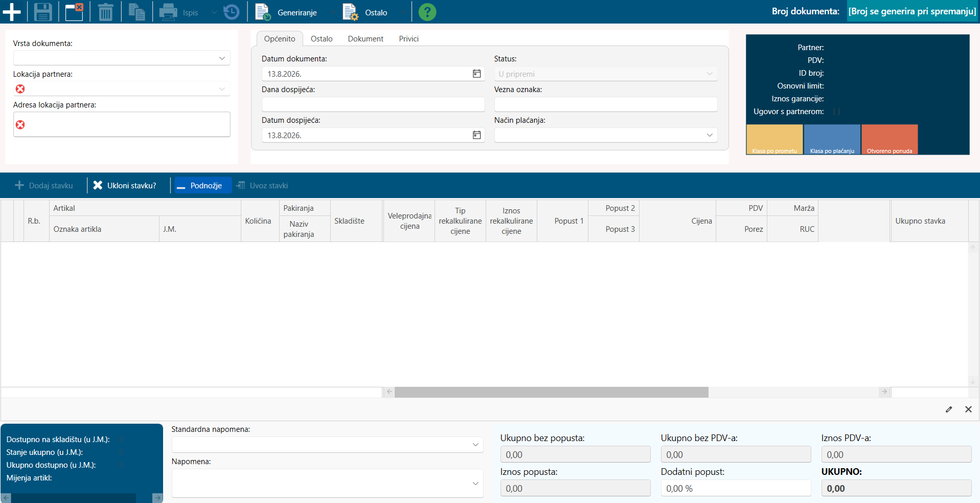Viewport: 980px width, 503px height.
Task: Click the Ukloni stavku? button
Action: 125,185
